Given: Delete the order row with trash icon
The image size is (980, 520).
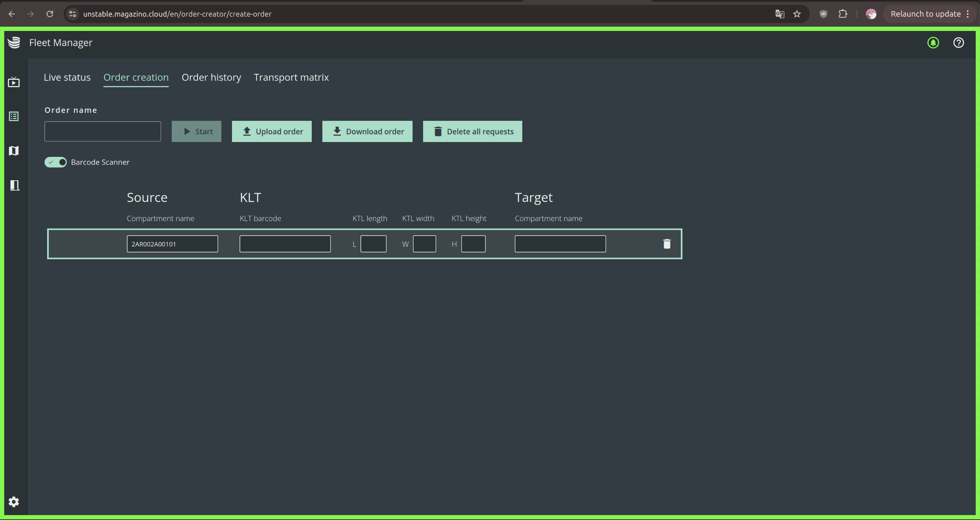Looking at the screenshot, I should (667, 244).
